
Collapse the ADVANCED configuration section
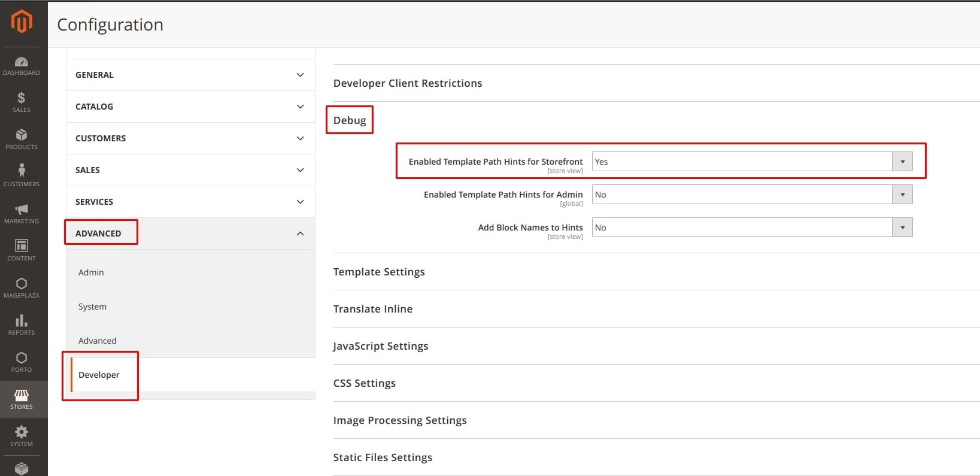tap(190, 234)
